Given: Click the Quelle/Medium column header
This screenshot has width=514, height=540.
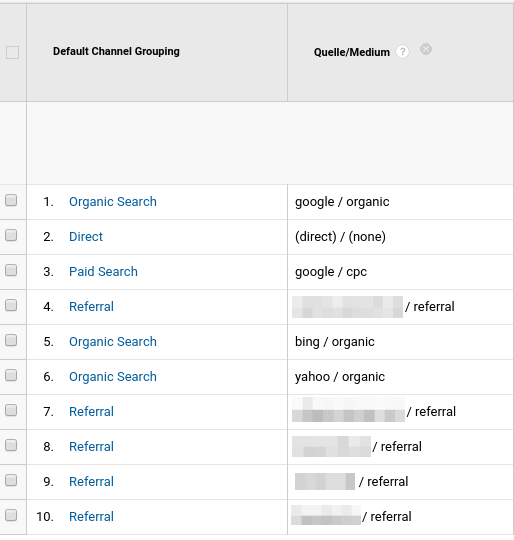Looking at the screenshot, I should coord(352,52).
